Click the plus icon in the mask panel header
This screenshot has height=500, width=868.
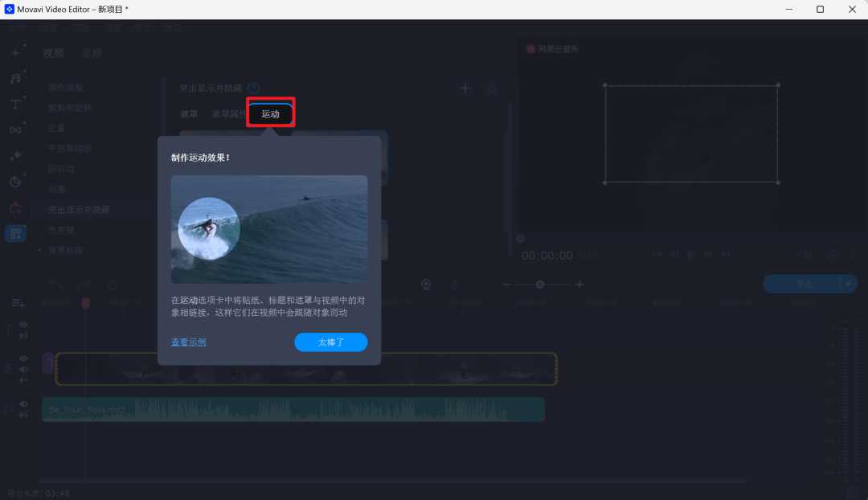[465, 88]
